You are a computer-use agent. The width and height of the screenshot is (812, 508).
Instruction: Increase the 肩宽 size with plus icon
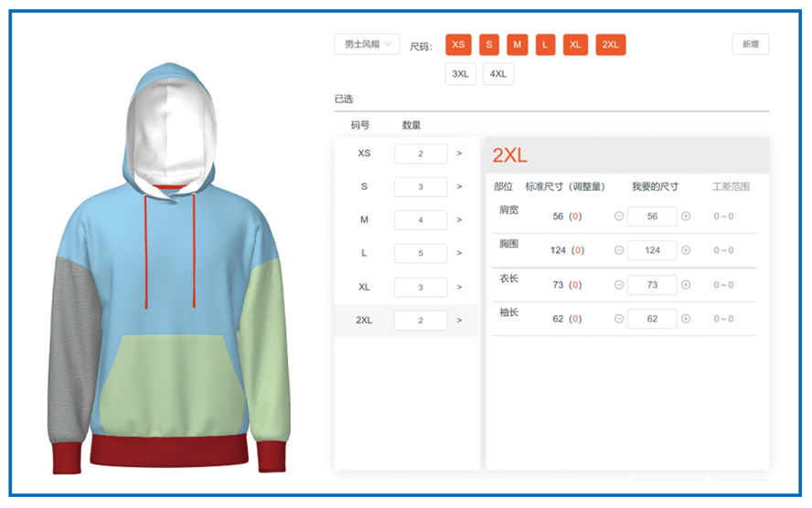686,217
